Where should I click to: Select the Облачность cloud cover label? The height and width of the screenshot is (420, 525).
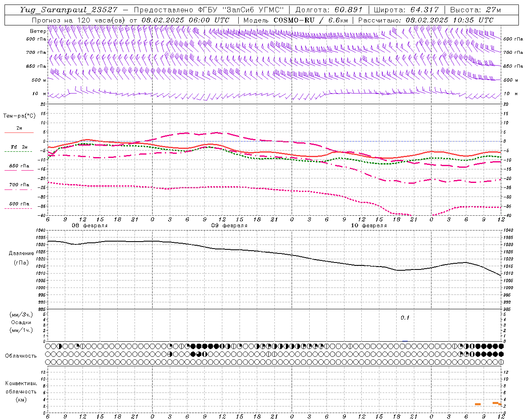(x=21, y=356)
